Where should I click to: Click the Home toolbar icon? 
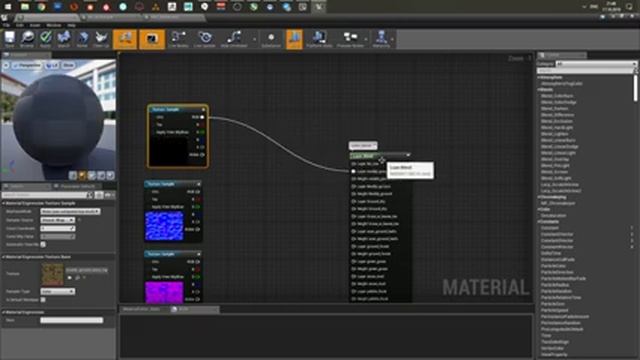click(x=82, y=39)
